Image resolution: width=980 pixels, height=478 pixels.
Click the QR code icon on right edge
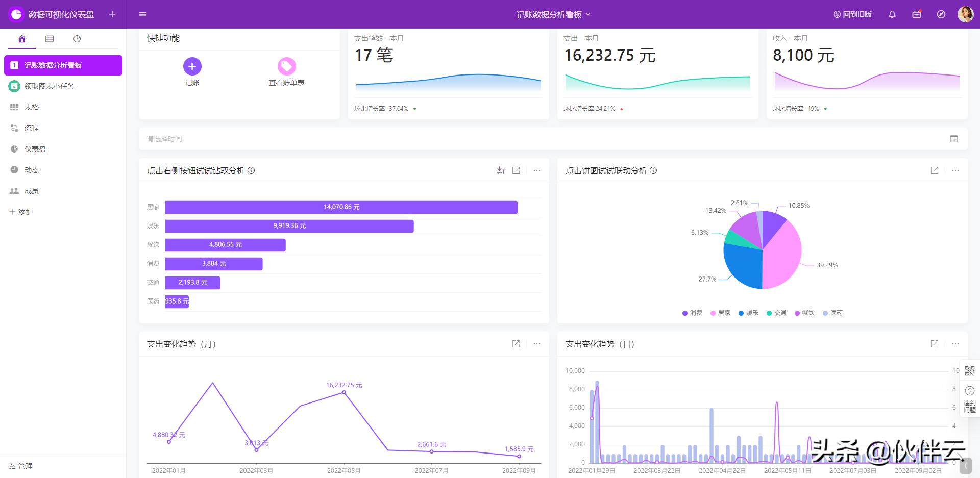[969, 371]
